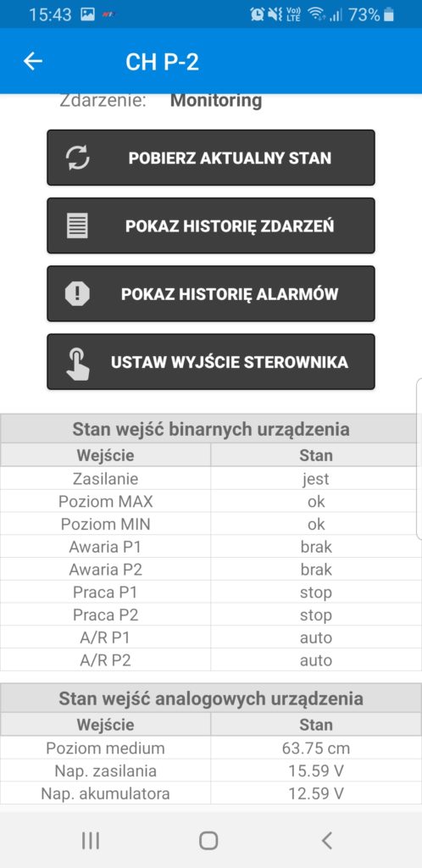This screenshot has height=868, width=422.
Task: Tap the Android home button
Action: pyautogui.click(x=208, y=840)
